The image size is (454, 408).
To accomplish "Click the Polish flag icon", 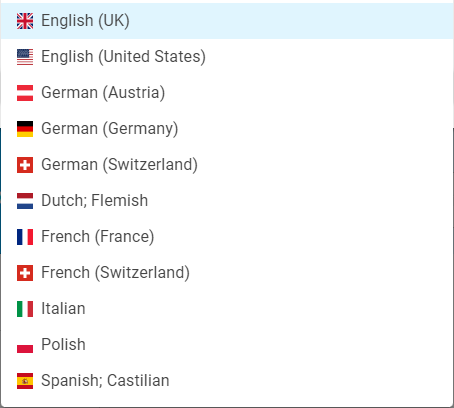I will click(25, 345).
